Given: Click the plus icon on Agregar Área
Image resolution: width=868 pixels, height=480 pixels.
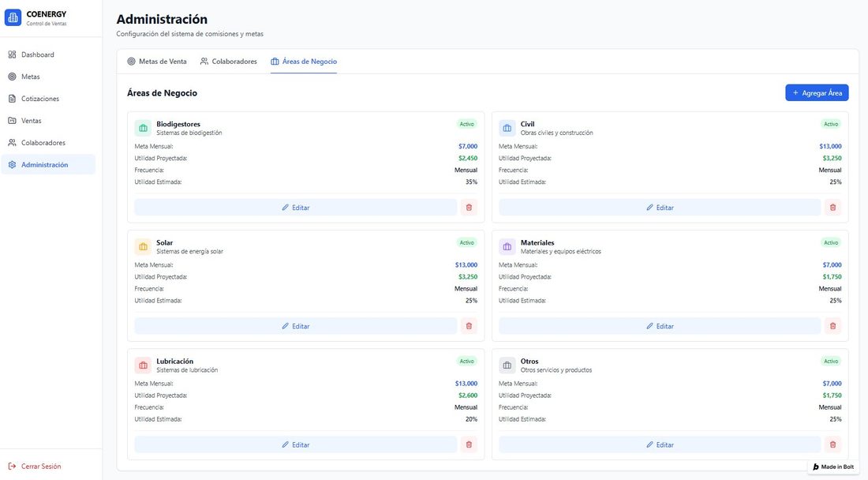Looking at the screenshot, I should 795,93.
